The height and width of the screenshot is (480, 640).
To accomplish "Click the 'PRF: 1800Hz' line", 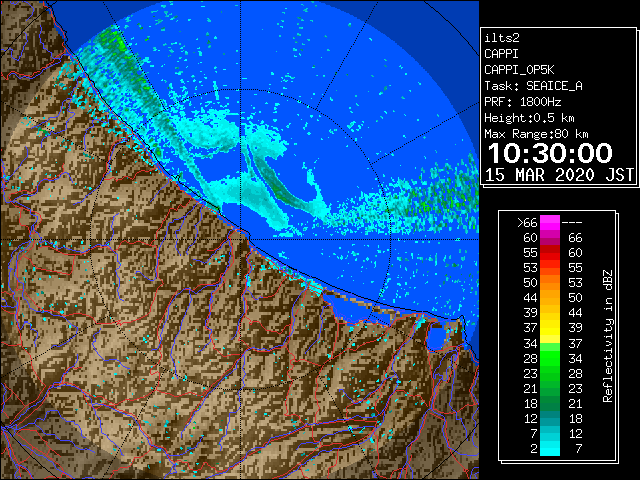I will pos(522,102).
